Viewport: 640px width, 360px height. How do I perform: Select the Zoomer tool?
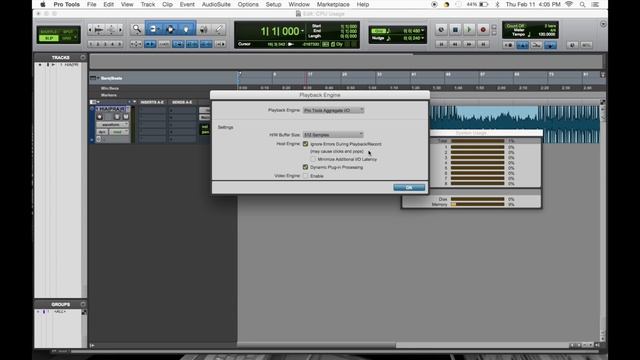137,29
